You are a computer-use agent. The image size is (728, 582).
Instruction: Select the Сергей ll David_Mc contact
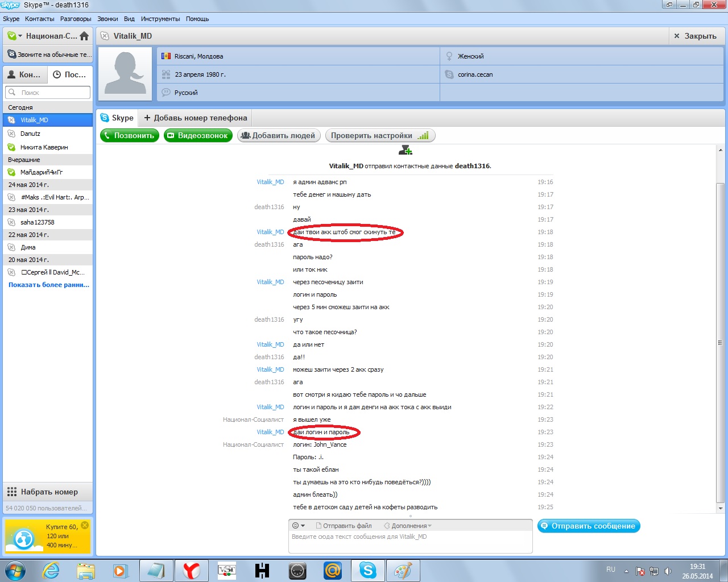tap(48, 272)
